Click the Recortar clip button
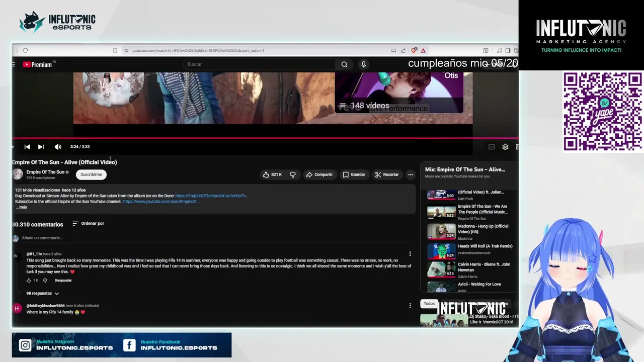This screenshot has width=644, height=362. click(x=387, y=174)
